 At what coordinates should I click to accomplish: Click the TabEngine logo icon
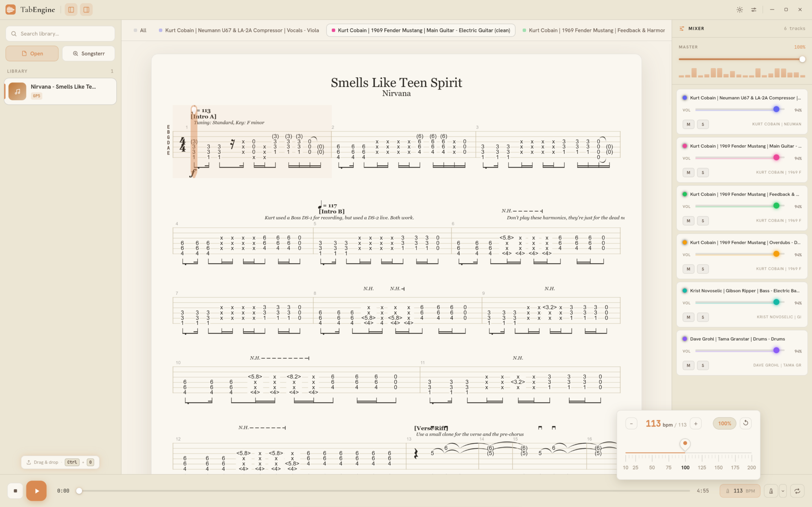[10, 9]
